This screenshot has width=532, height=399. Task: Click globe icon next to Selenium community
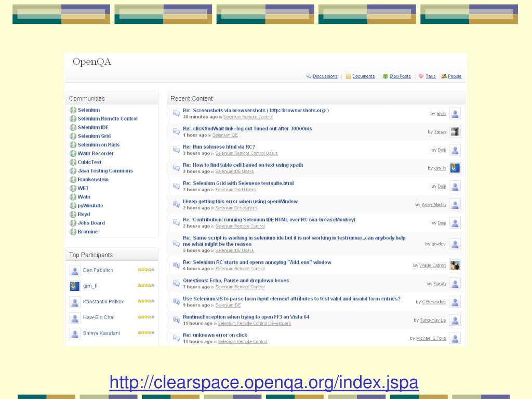[73, 110]
